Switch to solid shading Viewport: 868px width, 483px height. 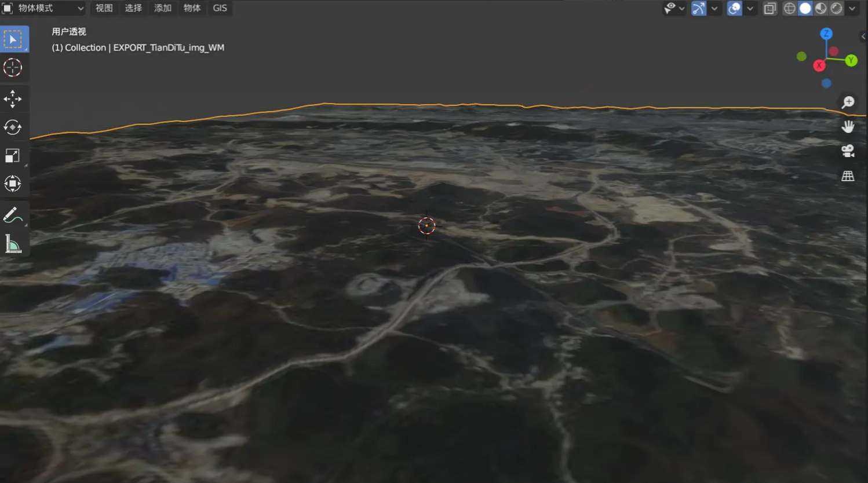pyautogui.click(x=805, y=8)
